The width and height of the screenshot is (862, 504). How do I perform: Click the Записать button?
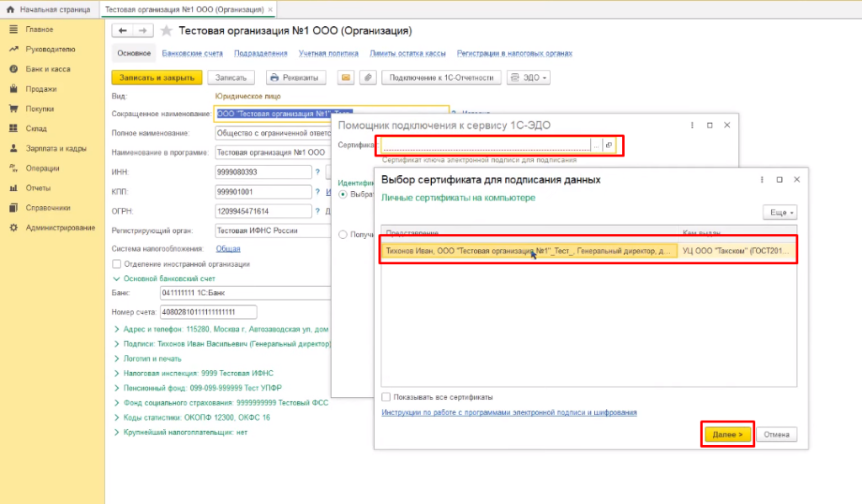[x=231, y=77]
